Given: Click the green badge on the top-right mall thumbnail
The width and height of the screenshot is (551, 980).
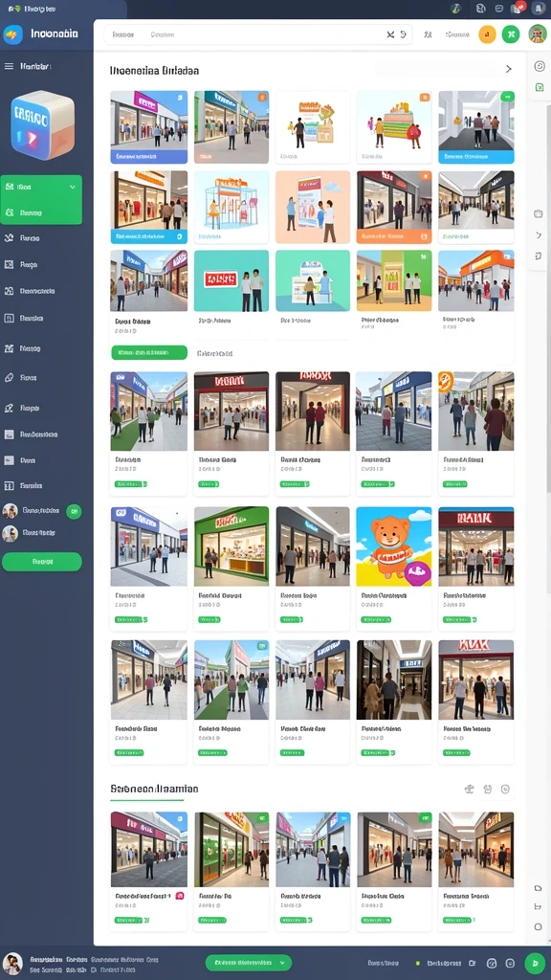Looking at the screenshot, I should click(x=507, y=97).
